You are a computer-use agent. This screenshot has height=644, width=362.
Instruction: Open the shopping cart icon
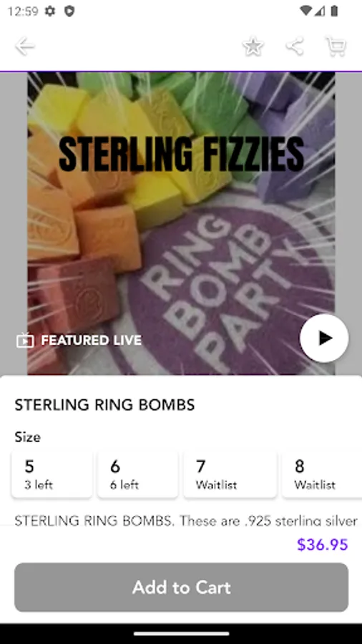click(336, 46)
